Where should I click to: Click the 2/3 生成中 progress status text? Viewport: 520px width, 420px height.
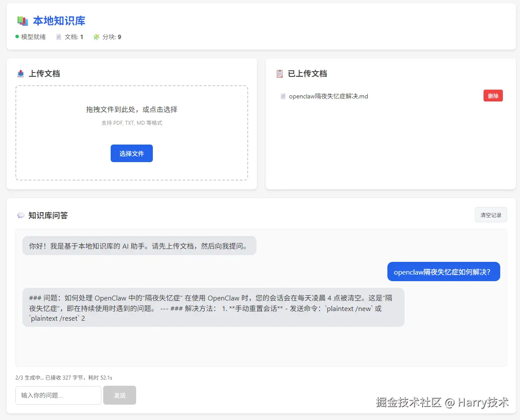click(x=64, y=377)
